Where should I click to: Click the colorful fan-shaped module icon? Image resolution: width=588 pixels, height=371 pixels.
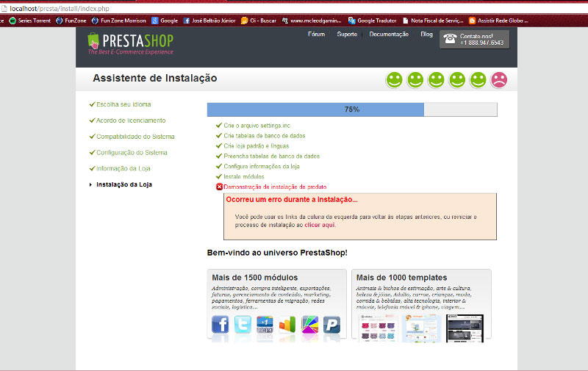coord(309,325)
